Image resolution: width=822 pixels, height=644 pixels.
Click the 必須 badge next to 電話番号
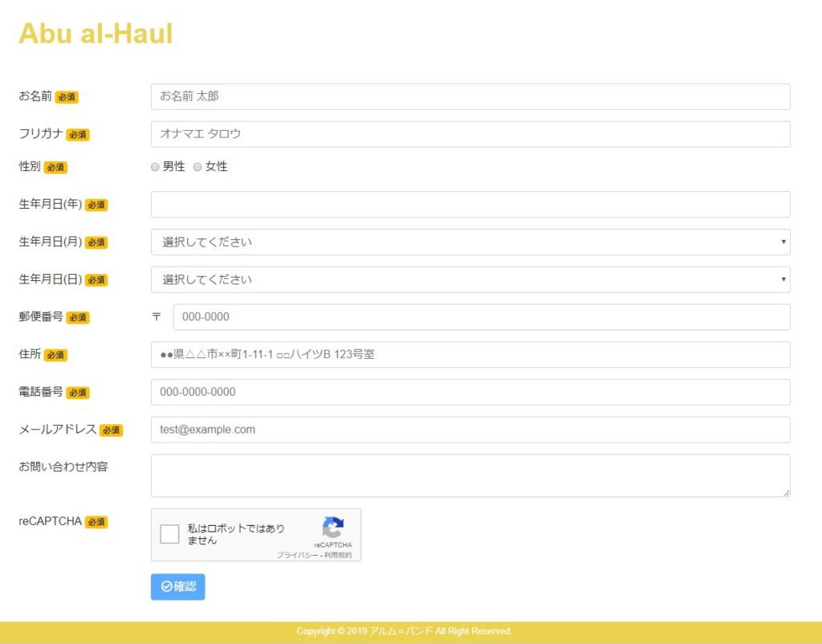click(78, 393)
